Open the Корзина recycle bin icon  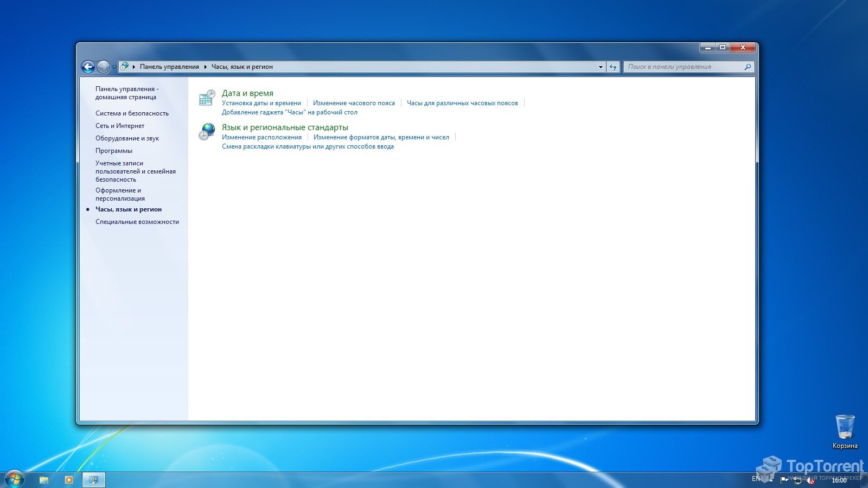click(x=845, y=432)
